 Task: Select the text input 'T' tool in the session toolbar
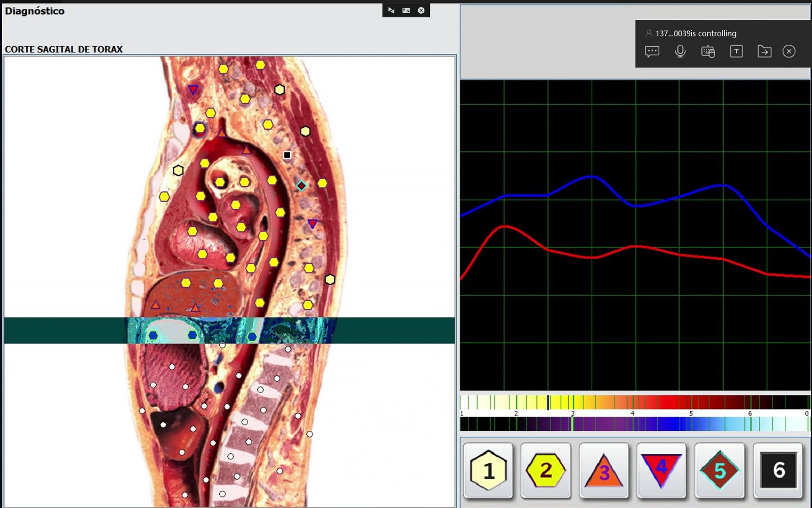click(736, 51)
